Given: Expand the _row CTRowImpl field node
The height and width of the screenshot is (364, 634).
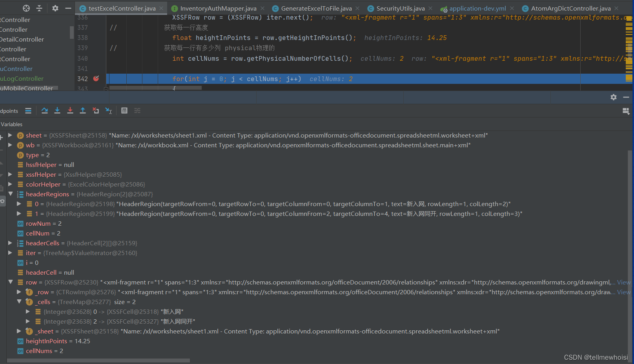Looking at the screenshot, I should click(x=19, y=292).
